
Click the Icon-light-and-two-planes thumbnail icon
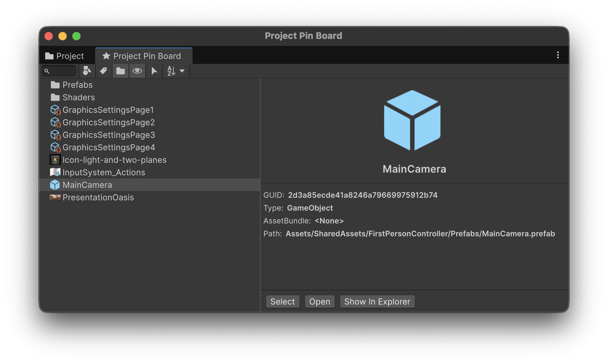coord(55,160)
